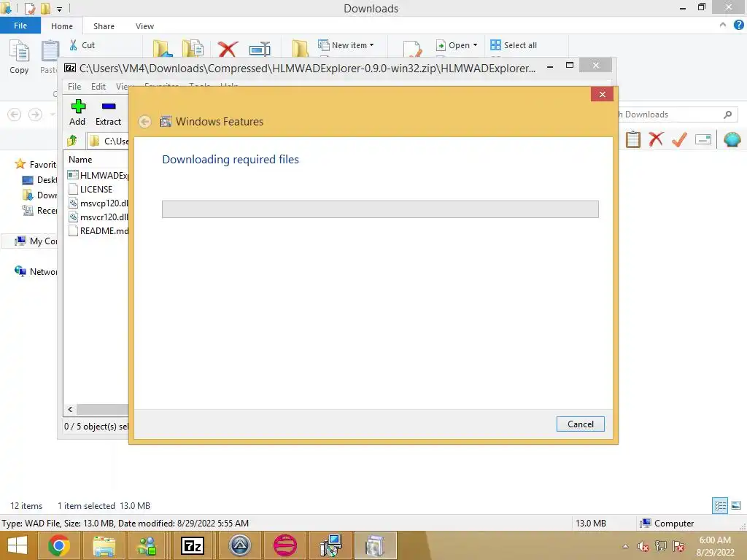747x560 pixels.
Task: Click the Move to folder icon
Action: coord(163,49)
